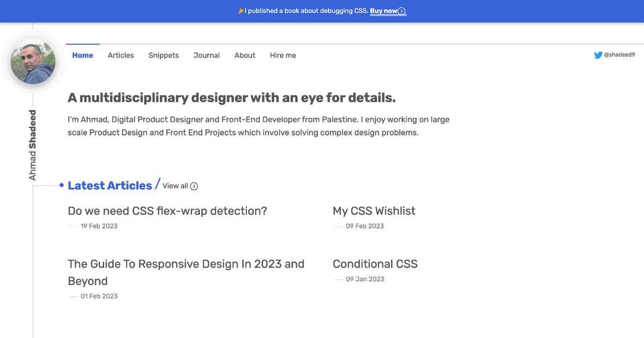
Task: Click the blue bullet dot before Latest Articles
Action: click(x=61, y=185)
